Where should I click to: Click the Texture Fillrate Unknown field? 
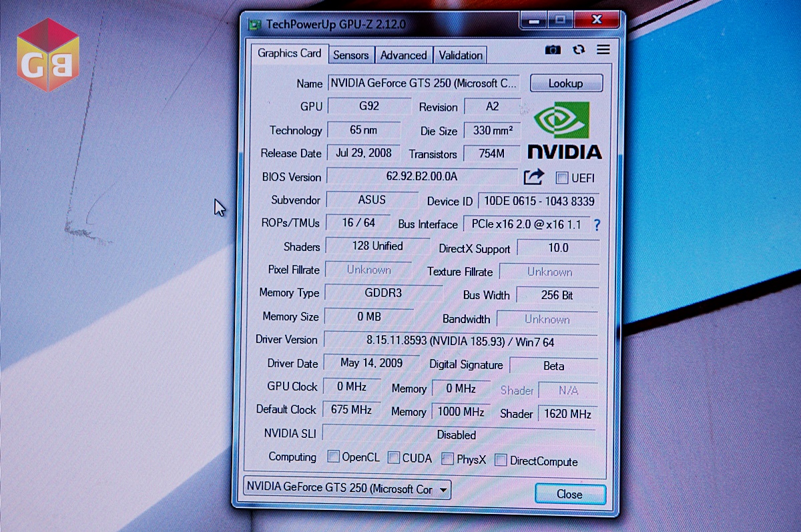[x=549, y=272]
